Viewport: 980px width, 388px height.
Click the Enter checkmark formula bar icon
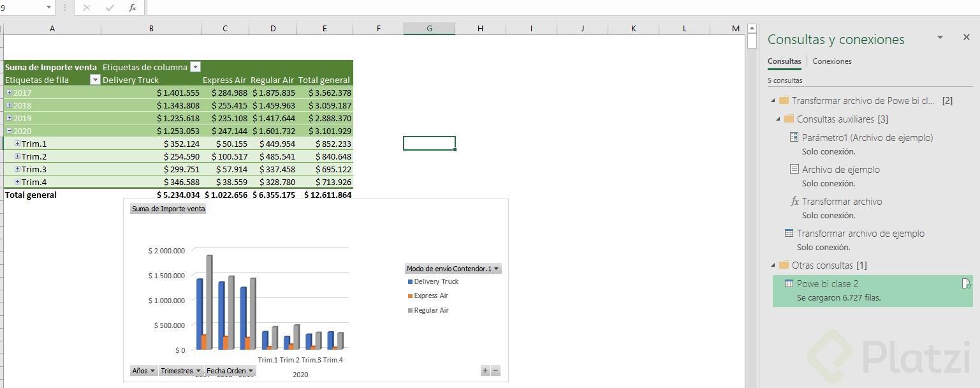coord(110,8)
